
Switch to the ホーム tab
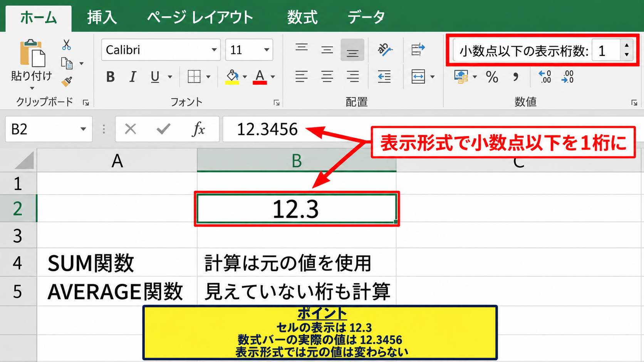tap(39, 18)
